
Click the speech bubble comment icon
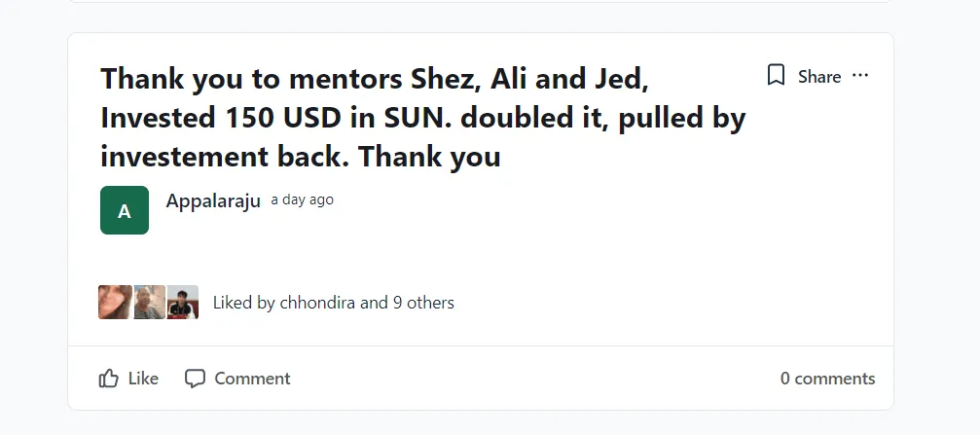tap(195, 379)
